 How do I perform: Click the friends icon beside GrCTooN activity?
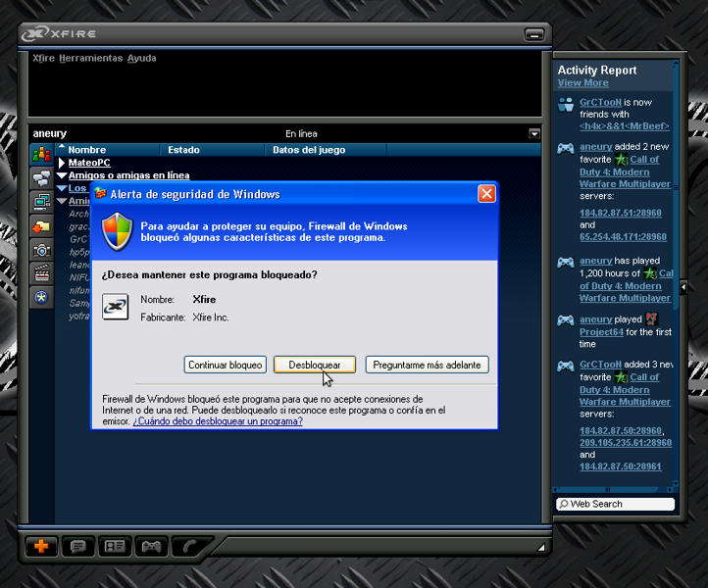tap(565, 104)
